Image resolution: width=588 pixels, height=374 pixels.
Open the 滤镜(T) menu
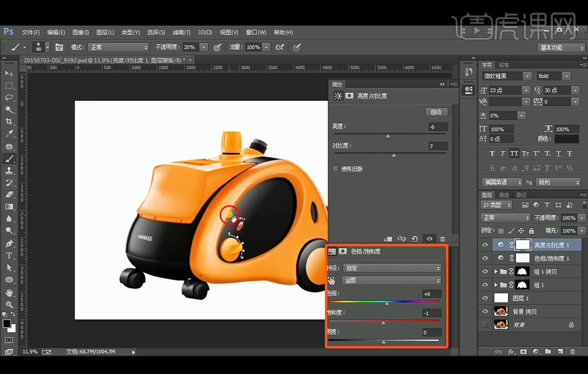coord(181,32)
